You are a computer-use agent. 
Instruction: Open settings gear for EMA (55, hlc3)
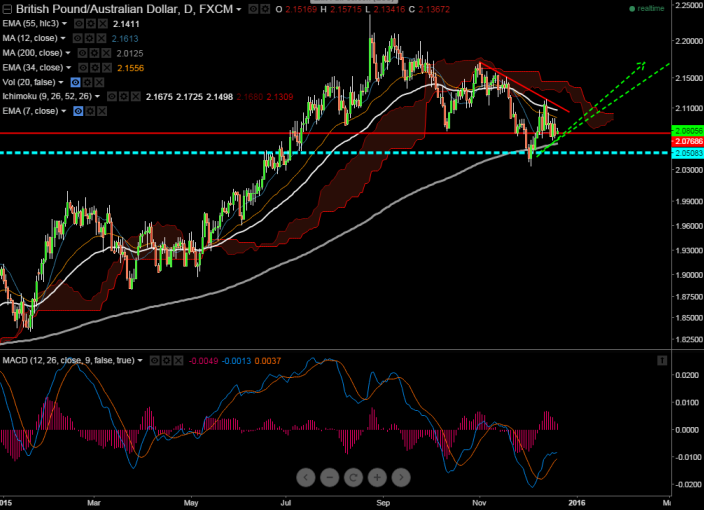91,23
